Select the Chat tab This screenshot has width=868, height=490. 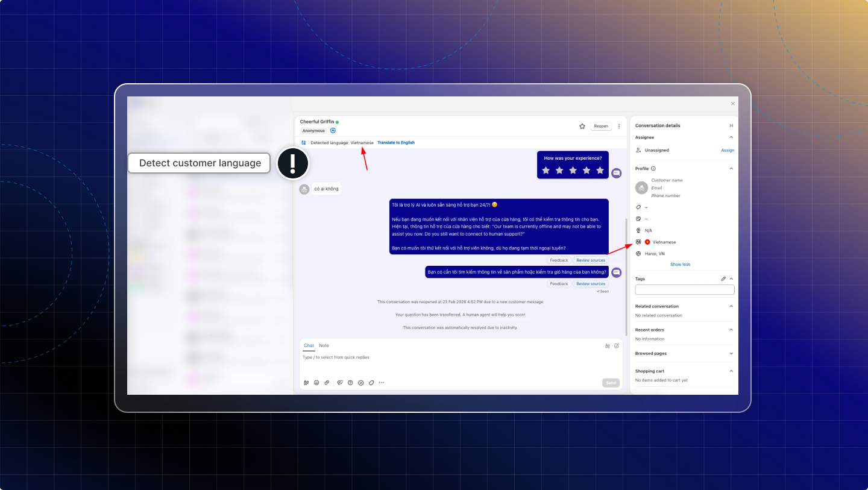tap(309, 346)
